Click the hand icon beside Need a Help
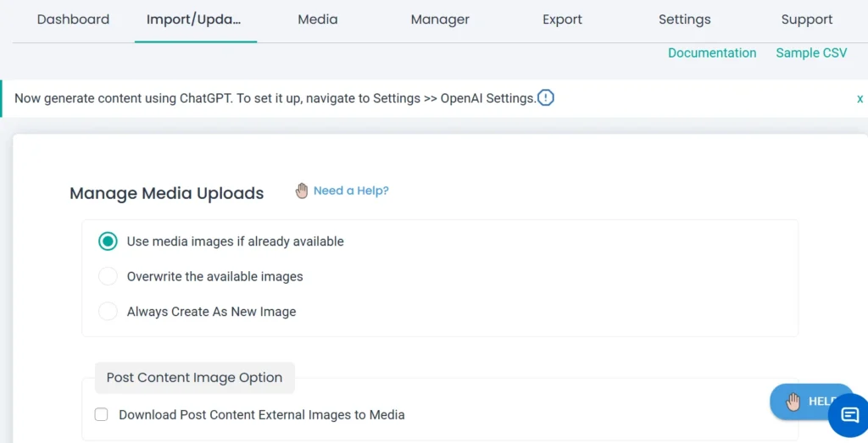The height and width of the screenshot is (443, 868). pyautogui.click(x=302, y=191)
